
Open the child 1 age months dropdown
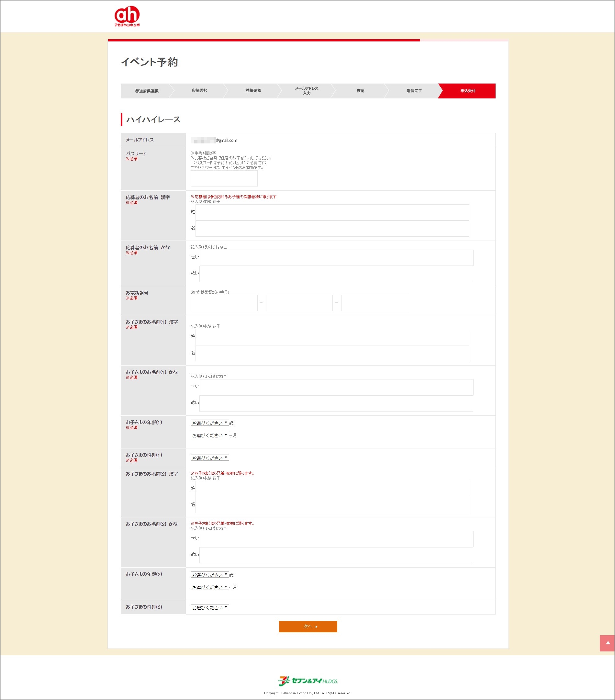[x=209, y=435]
